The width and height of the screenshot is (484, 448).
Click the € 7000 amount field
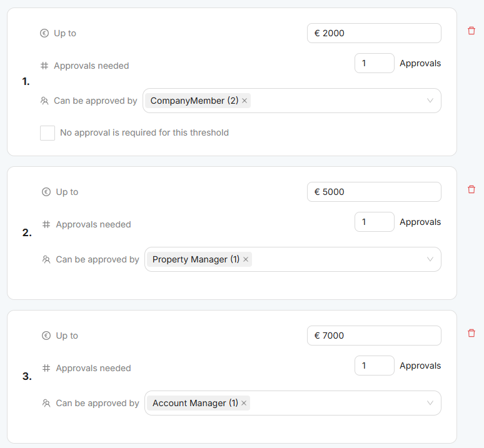point(374,336)
